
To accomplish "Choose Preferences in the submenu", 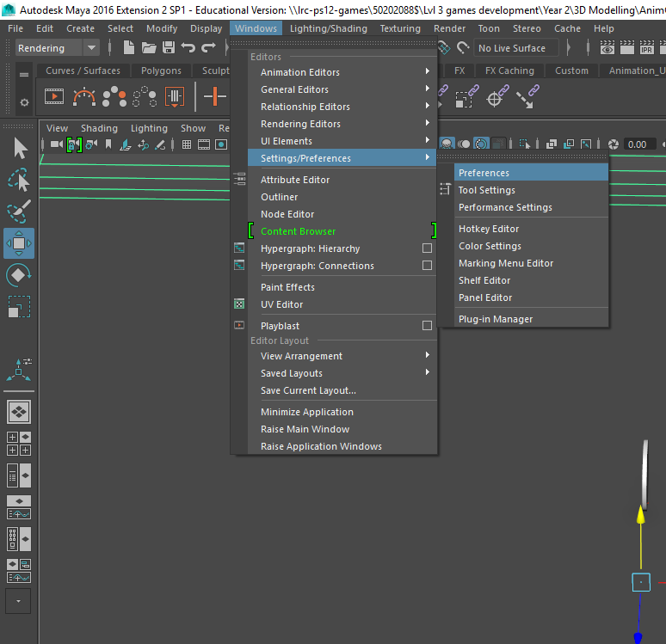I will tap(531, 173).
